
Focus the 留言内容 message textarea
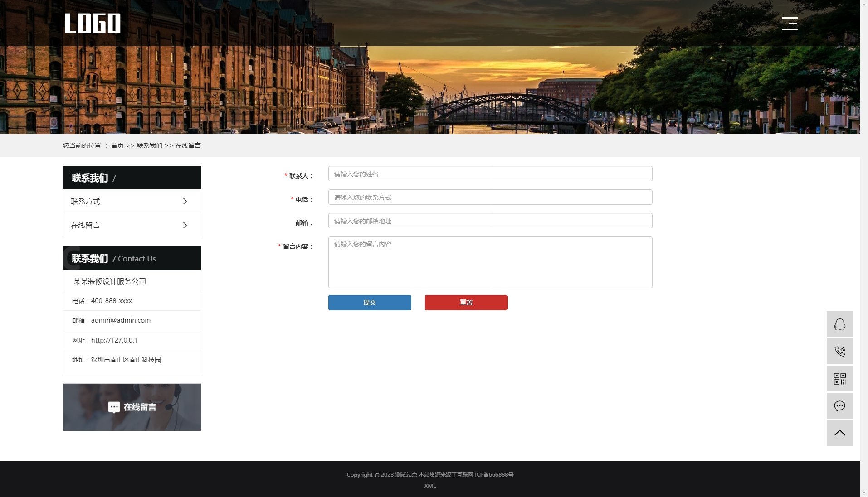pyautogui.click(x=490, y=262)
